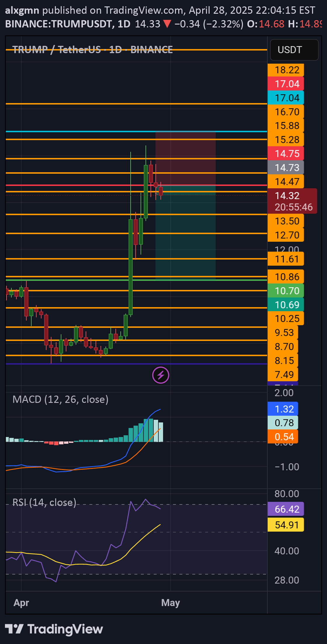Click the Apr label on time axis
The image size is (327, 644).
click(21, 603)
